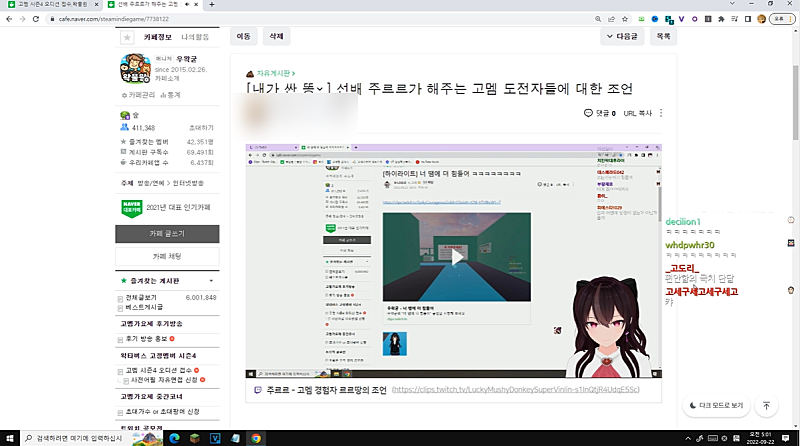800x446 pixels.
Task: Open the 베스트게시글 board
Action: pyautogui.click(x=144, y=307)
